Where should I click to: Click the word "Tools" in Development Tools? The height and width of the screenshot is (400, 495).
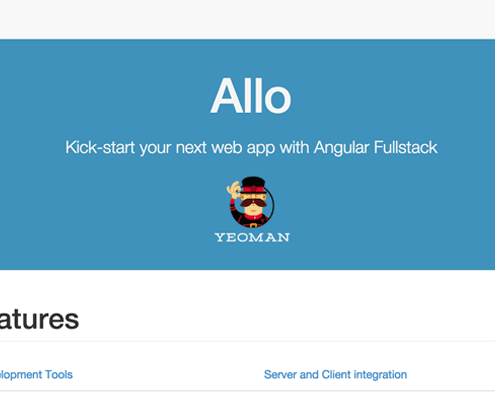pyautogui.click(x=59, y=375)
